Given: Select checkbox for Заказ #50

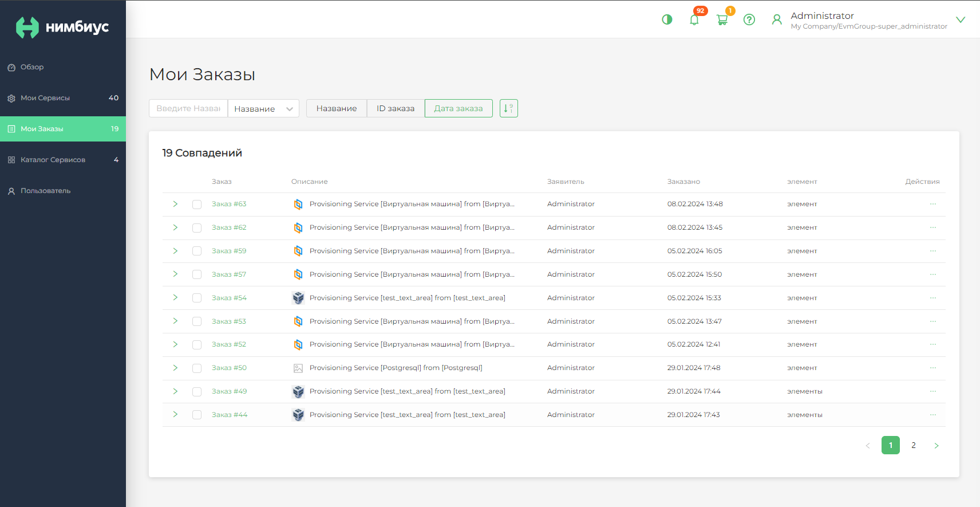Looking at the screenshot, I should click(x=197, y=368).
